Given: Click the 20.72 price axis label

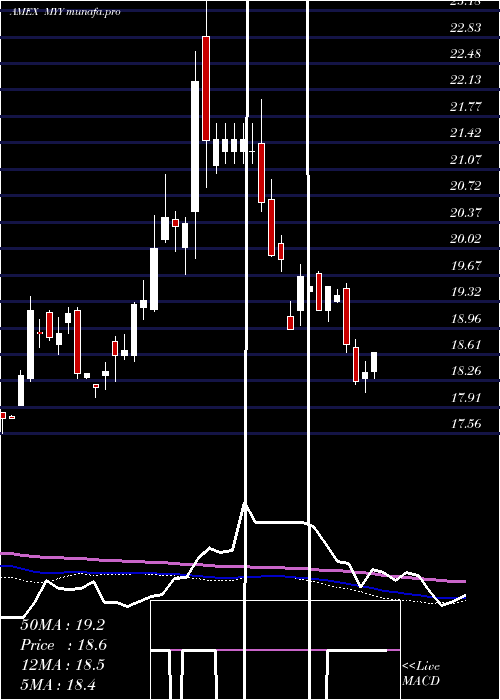Looking at the screenshot, I should [466, 186].
